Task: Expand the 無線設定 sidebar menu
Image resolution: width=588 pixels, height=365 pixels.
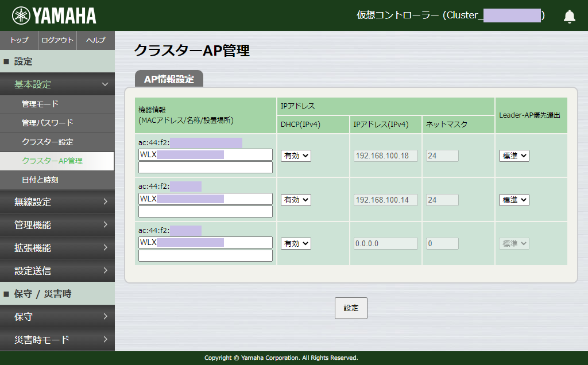Action: coord(57,202)
